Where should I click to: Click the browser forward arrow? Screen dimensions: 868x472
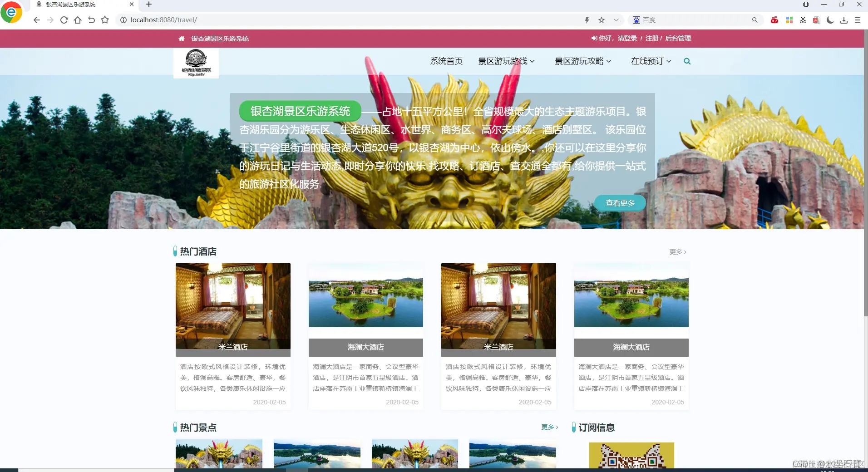pyautogui.click(x=50, y=20)
